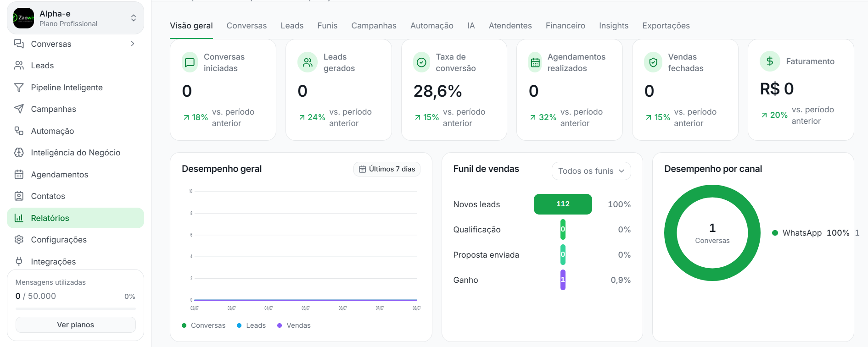Image resolution: width=868 pixels, height=347 pixels.
Task: Click the Integrações plug icon
Action: 19,261
